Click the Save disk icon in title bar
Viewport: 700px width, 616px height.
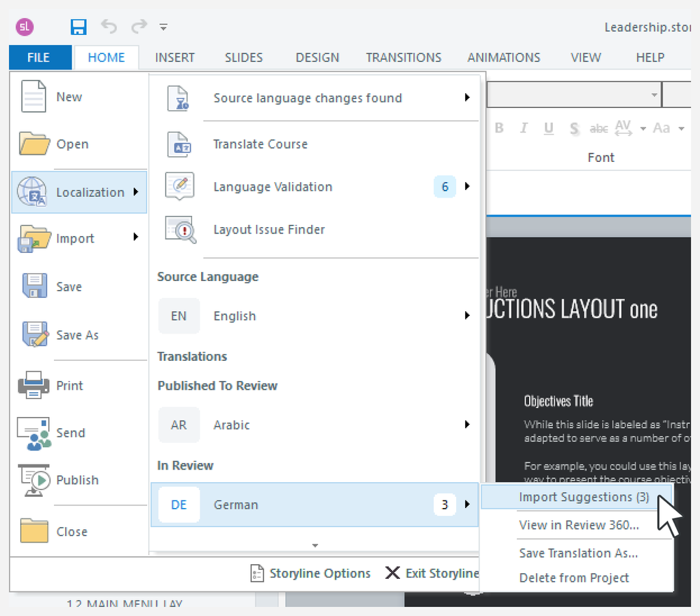(x=78, y=27)
